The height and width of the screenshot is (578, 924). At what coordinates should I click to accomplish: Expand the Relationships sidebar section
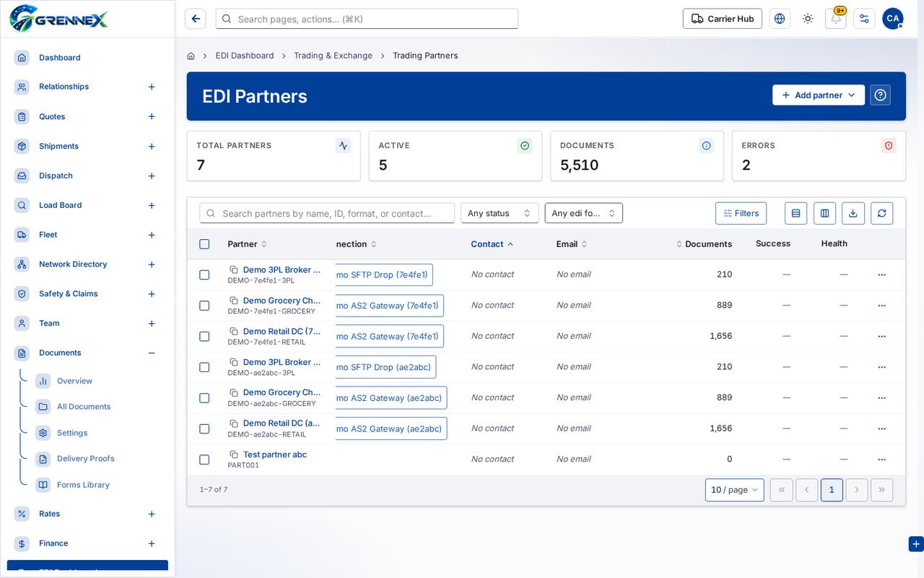click(x=152, y=87)
